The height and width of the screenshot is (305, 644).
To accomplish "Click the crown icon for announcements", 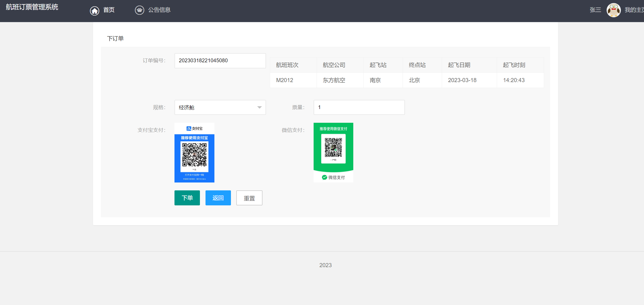I will click(139, 10).
